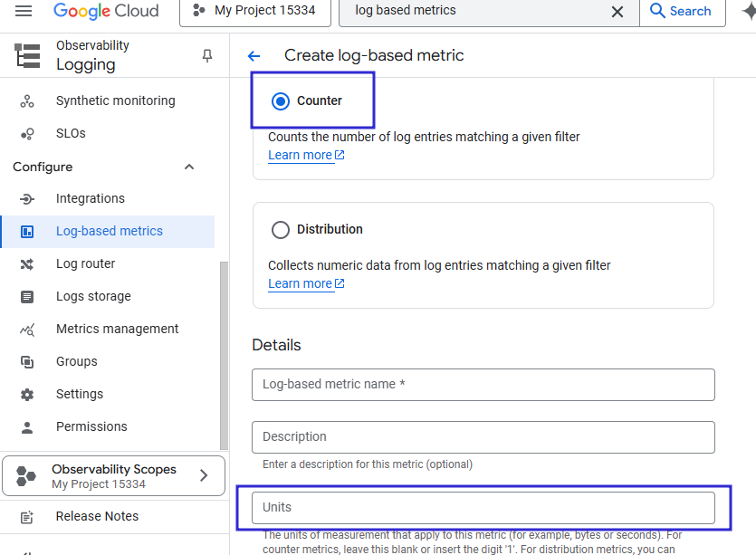
Task: Open Settings in the sidebar
Action: point(80,395)
